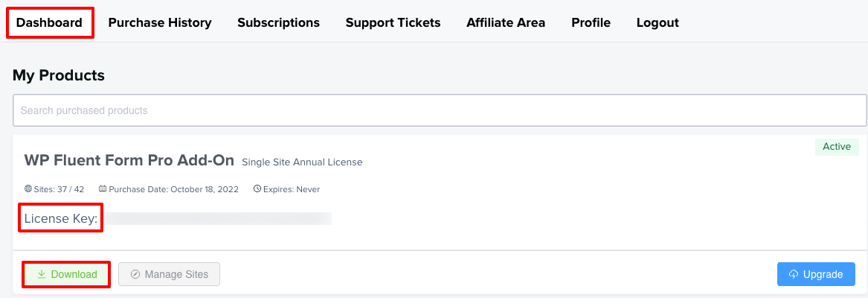Screen dimensions: 868x298
Task: Click the download arrow icon
Action: pos(42,274)
